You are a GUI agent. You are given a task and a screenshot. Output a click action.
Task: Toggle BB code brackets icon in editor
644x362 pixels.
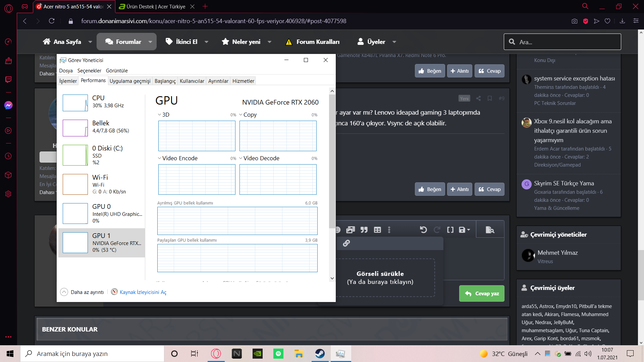(450, 230)
